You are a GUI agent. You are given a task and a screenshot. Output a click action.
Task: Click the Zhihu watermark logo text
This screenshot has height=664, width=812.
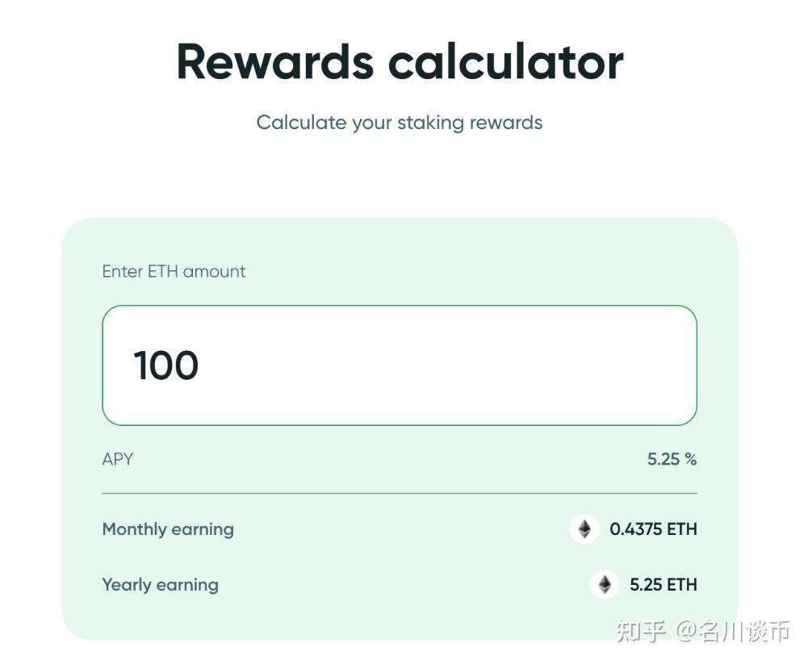(x=641, y=631)
